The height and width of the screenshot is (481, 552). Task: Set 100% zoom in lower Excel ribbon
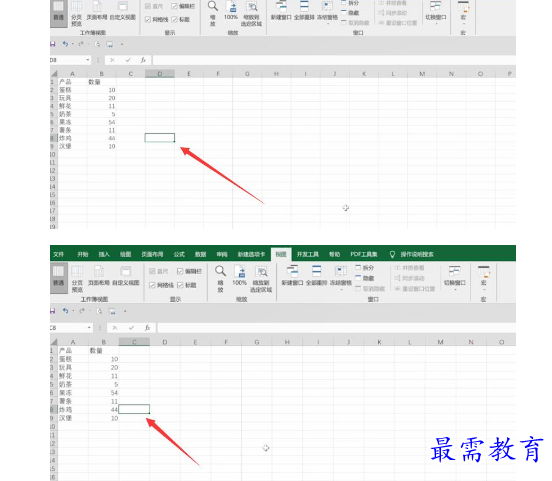(x=239, y=275)
